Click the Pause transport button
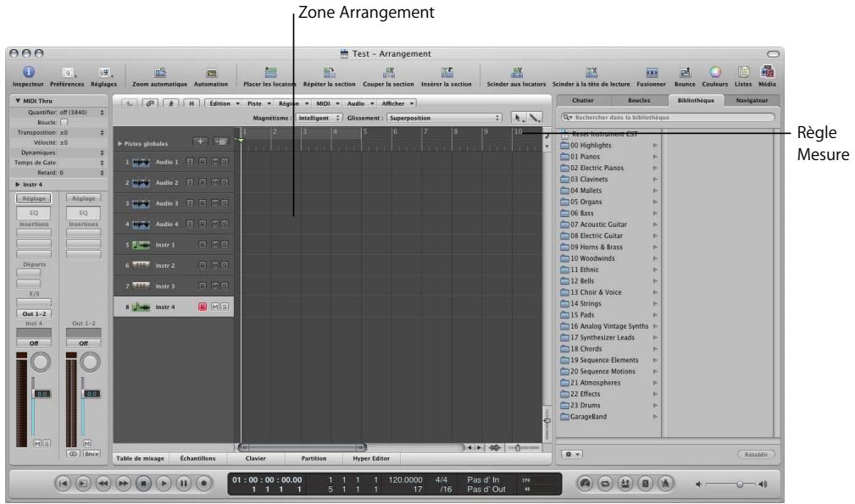855x504 pixels. (184, 484)
